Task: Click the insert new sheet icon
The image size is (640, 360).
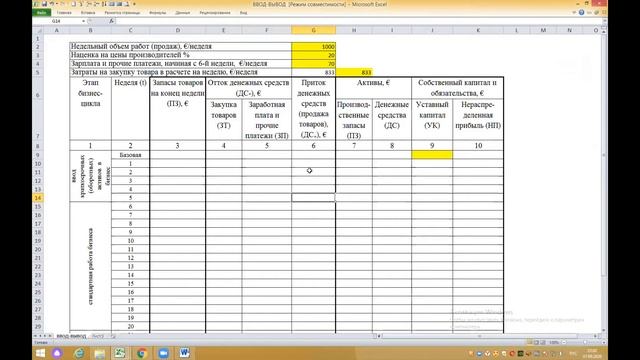Action: (113, 336)
